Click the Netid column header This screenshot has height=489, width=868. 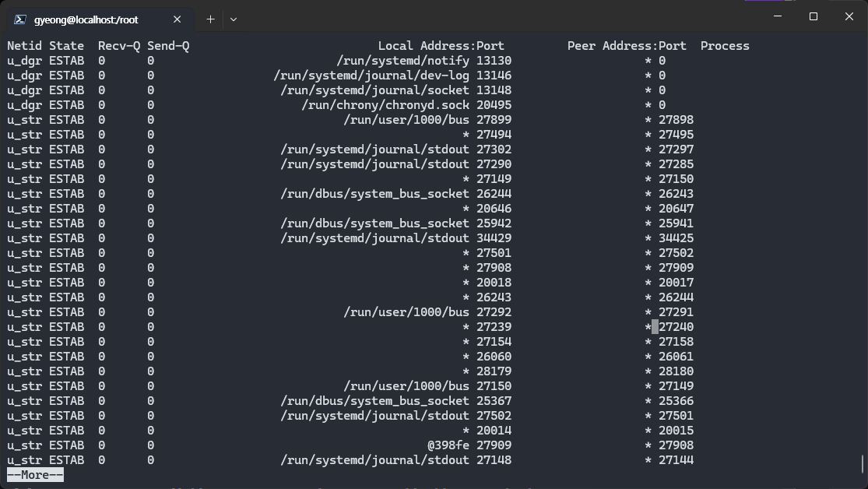(24, 46)
